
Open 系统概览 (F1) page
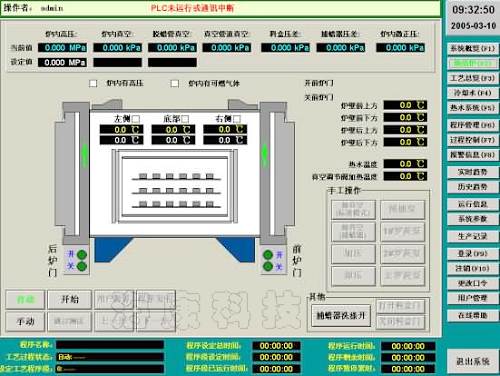[x=473, y=49]
